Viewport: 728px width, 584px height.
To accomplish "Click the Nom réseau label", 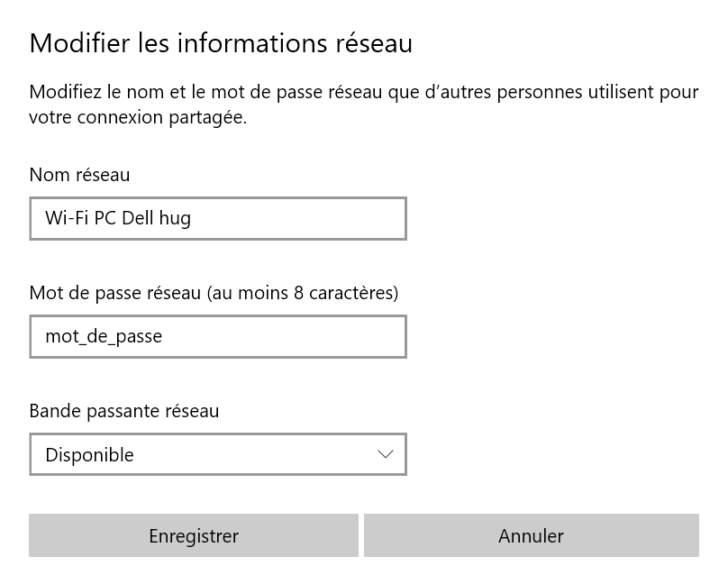I will [x=79, y=175].
